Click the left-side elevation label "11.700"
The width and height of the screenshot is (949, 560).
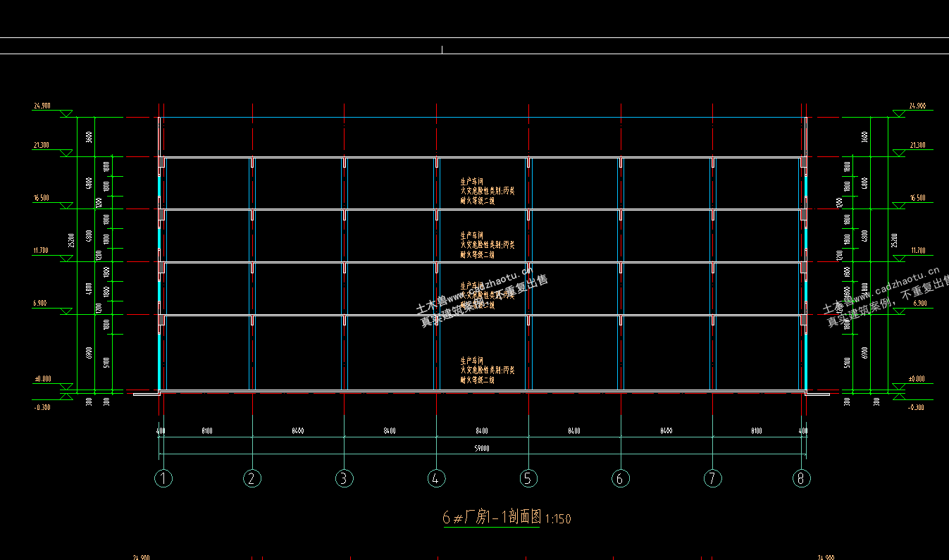click(41, 250)
